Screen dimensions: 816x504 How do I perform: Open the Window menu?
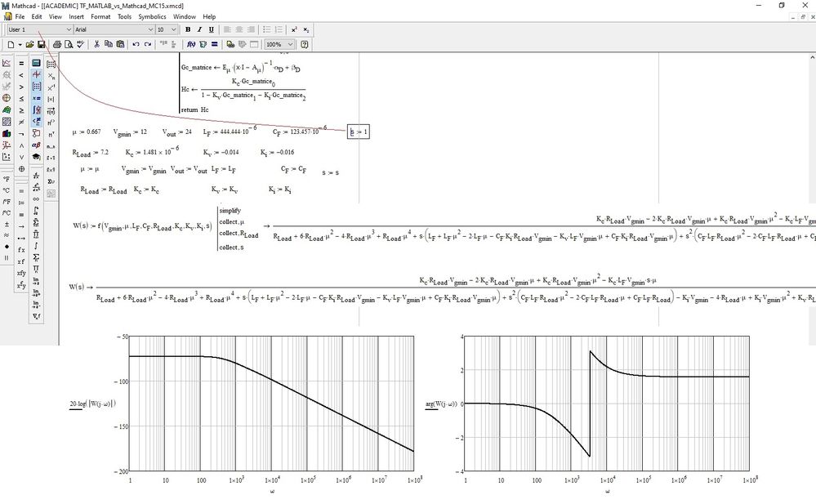click(185, 16)
